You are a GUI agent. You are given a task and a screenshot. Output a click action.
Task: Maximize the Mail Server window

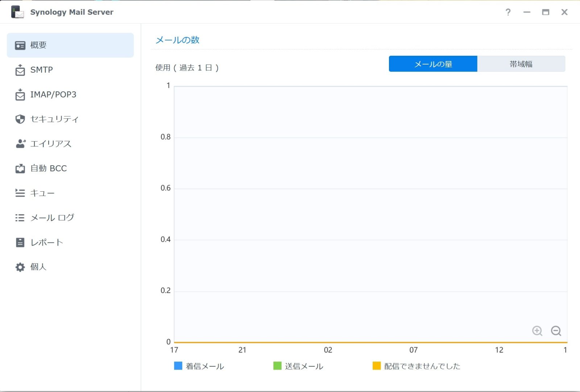click(546, 12)
